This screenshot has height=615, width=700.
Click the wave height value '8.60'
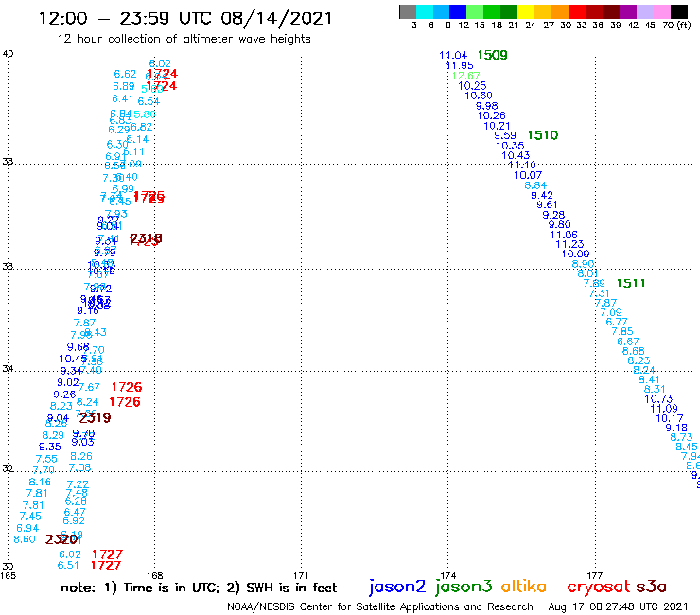pyautogui.click(x=25, y=539)
